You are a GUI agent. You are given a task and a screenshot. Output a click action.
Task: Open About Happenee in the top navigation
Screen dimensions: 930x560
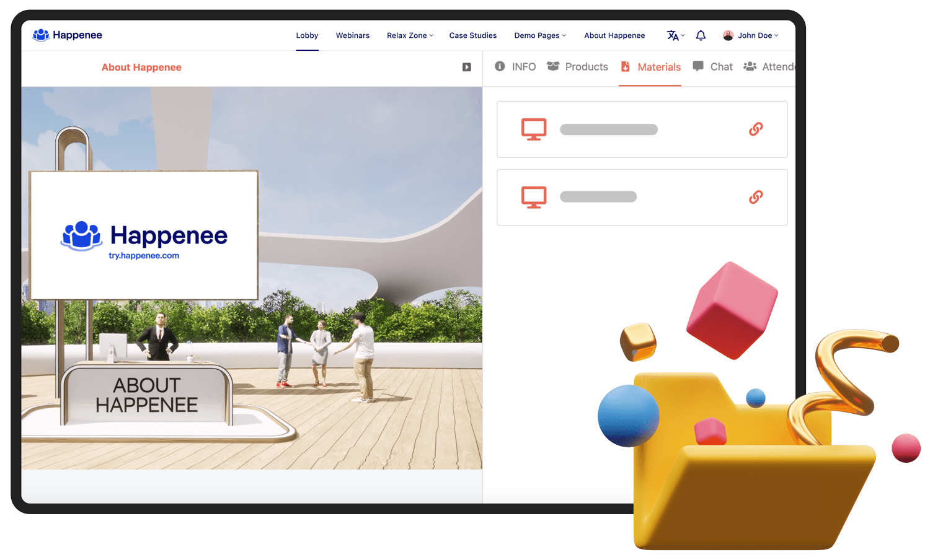click(x=614, y=35)
